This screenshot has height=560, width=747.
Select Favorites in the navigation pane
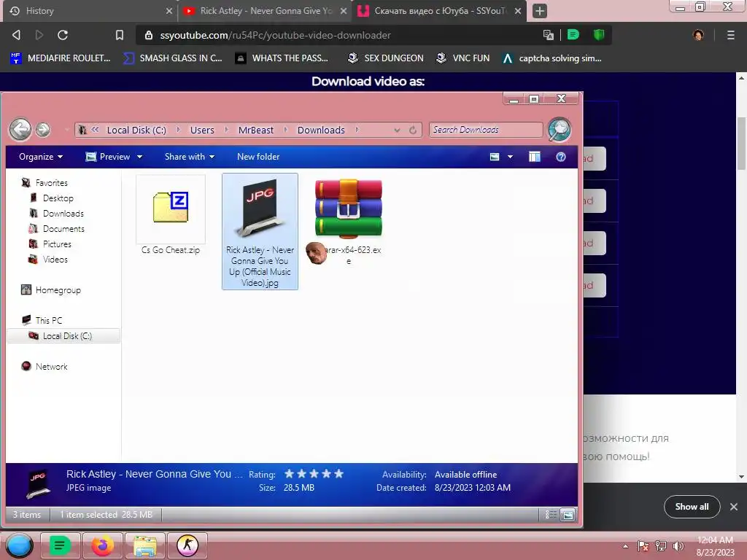tap(52, 183)
